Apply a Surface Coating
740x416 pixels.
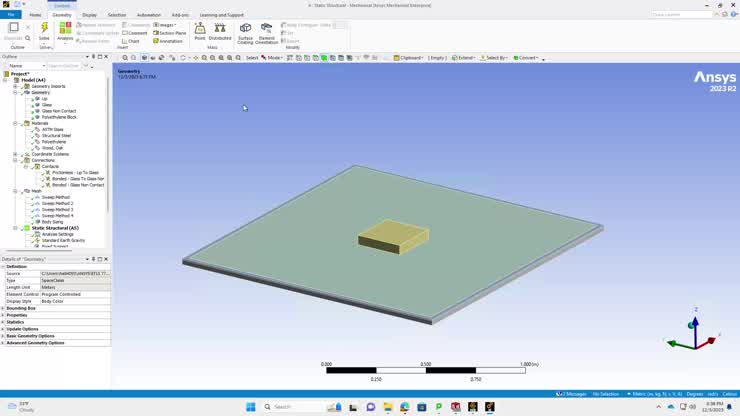tap(245, 32)
